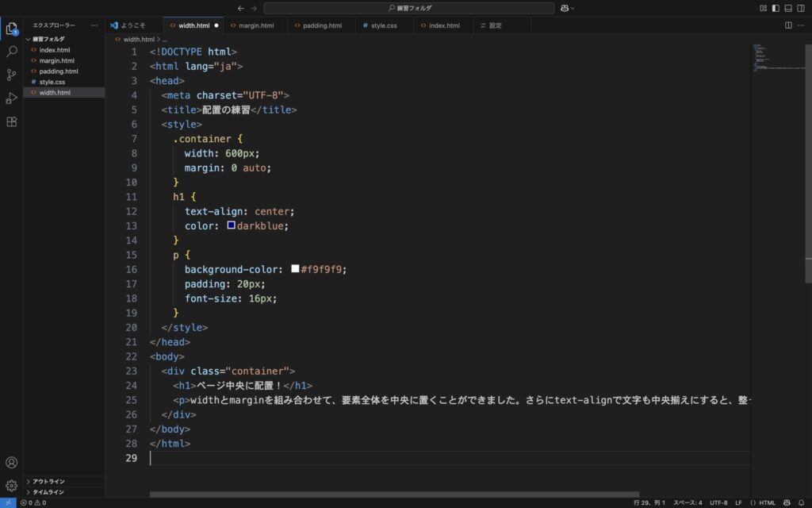
Task: Change indentation via スペース: 4
Action: click(688, 502)
